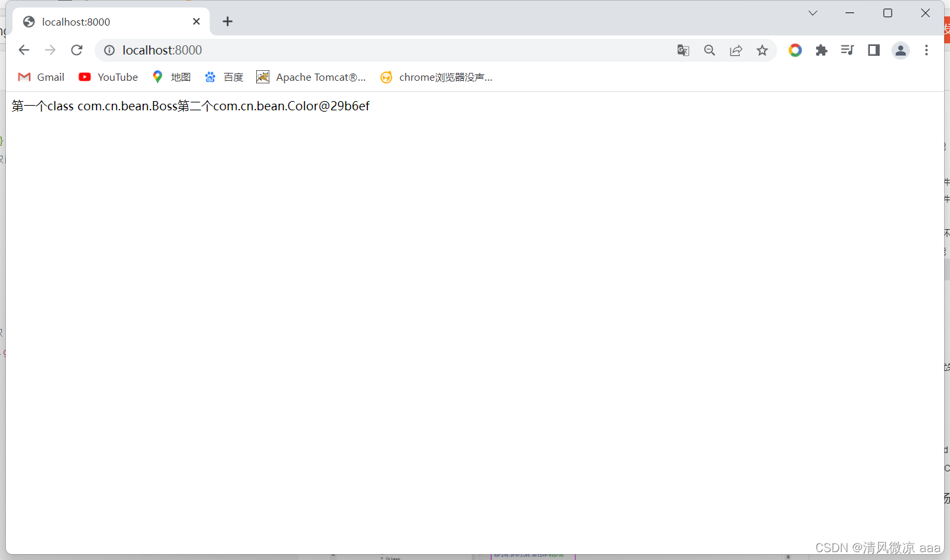Click the zoom magnifier icon

point(710,51)
